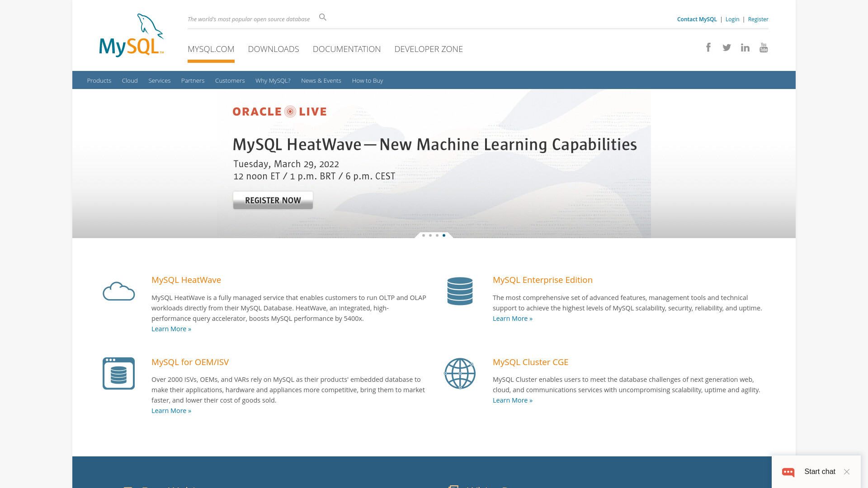Select the third carousel slide dot
Viewport: 868px width, 488px height.
[x=437, y=235]
